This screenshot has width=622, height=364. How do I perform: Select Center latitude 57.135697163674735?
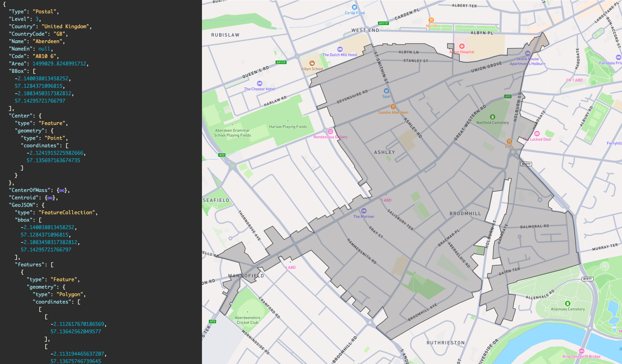[x=53, y=161]
